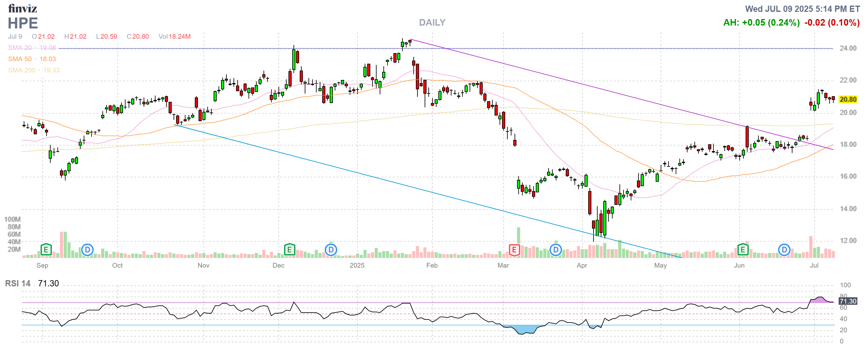Viewport: 868px width, 351px height.
Task: Click the HPE ticker symbol
Action: pyautogui.click(x=23, y=23)
